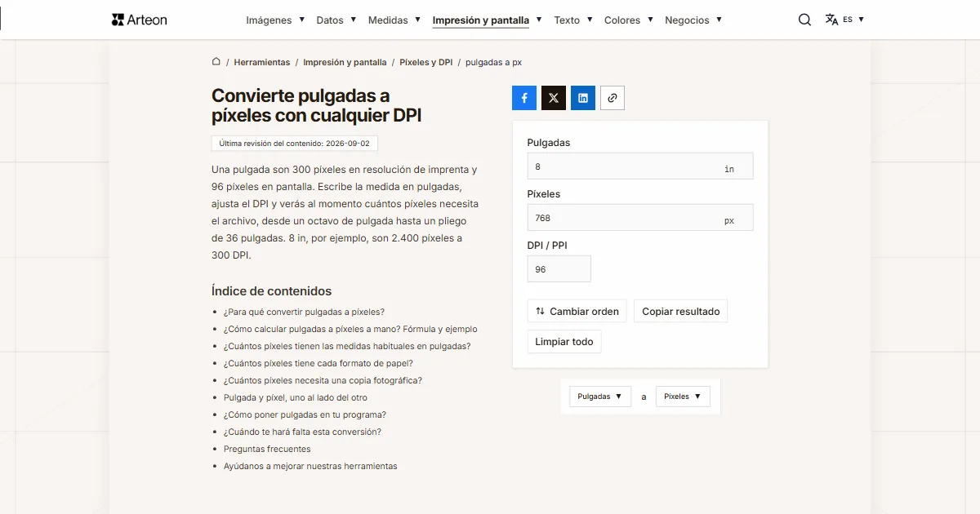Jump to Ayúdanos a mejorar nuestras herramientas
The width and height of the screenshot is (980, 514).
310,466
